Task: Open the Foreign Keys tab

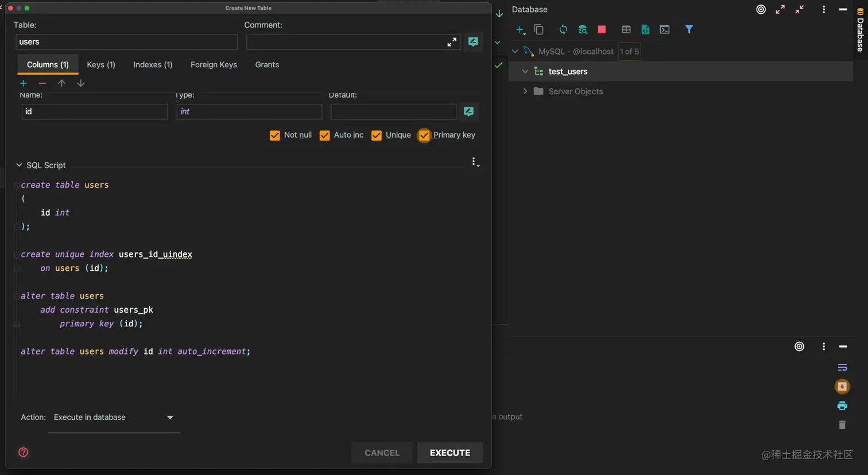Action: (214, 65)
